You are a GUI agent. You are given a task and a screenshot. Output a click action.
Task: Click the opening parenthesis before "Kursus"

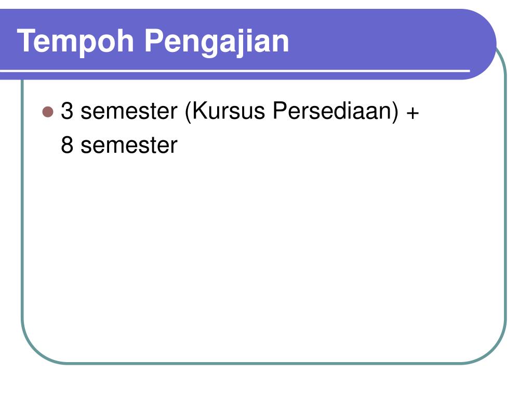[x=188, y=111]
